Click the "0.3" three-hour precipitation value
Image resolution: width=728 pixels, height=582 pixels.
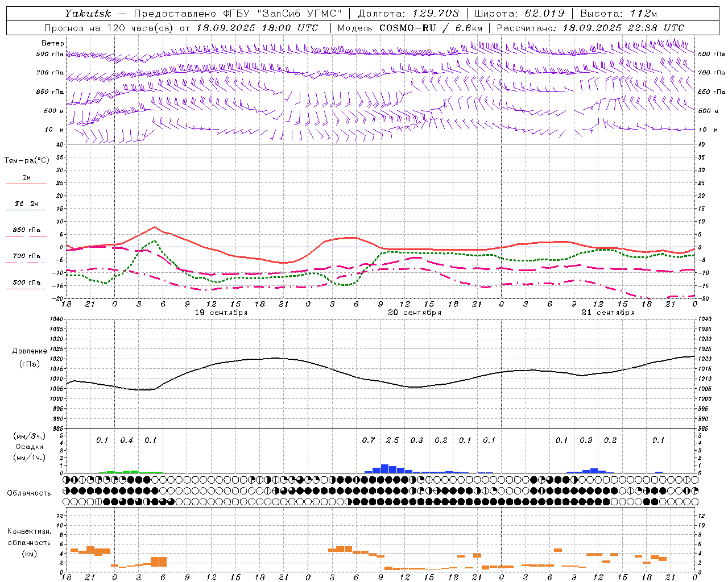pyautogui.click(x=417, y=440)
